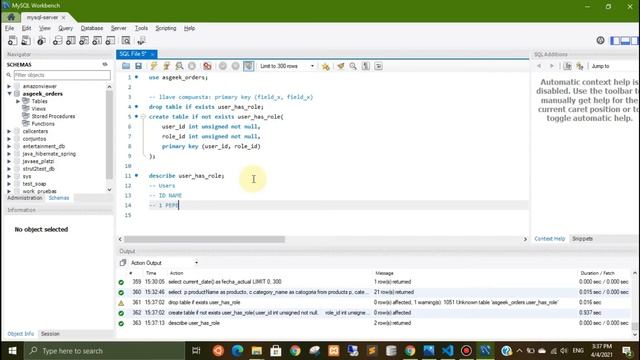Select Stored Procedures in schema tree
This screenshot has height=360, width=640.
tap(53, 116)
